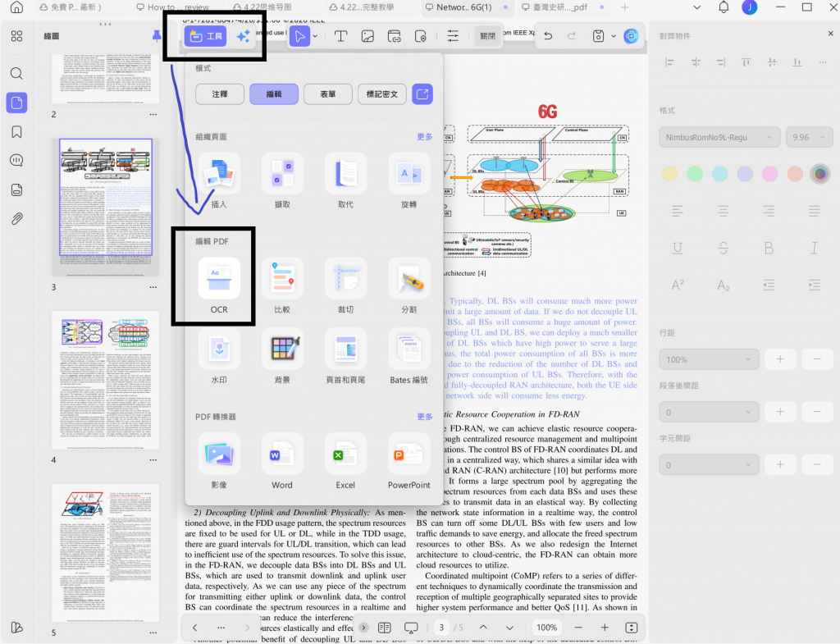Pick the yellow color swatch

pyautogui.click(x=669, y=174)
